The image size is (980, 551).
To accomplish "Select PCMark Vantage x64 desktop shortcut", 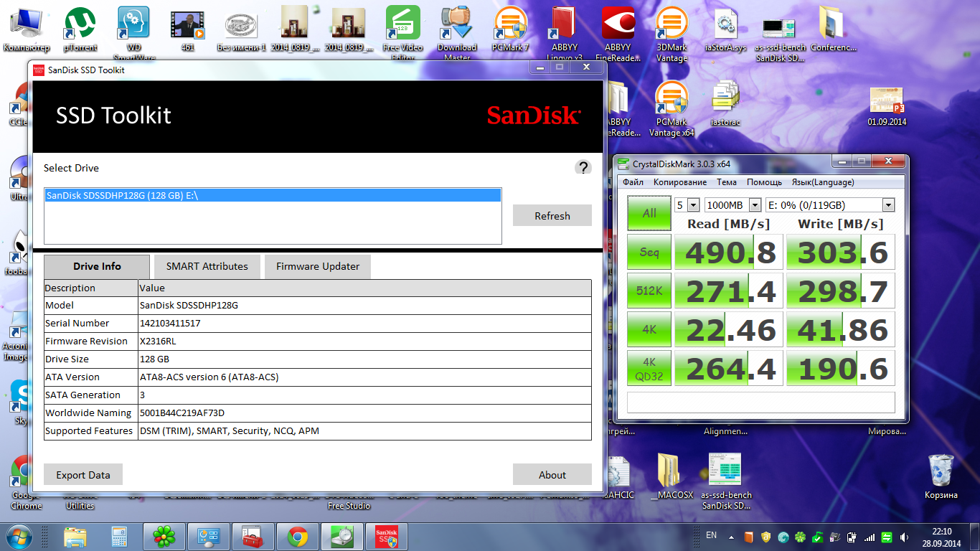I will coord(672,108).
